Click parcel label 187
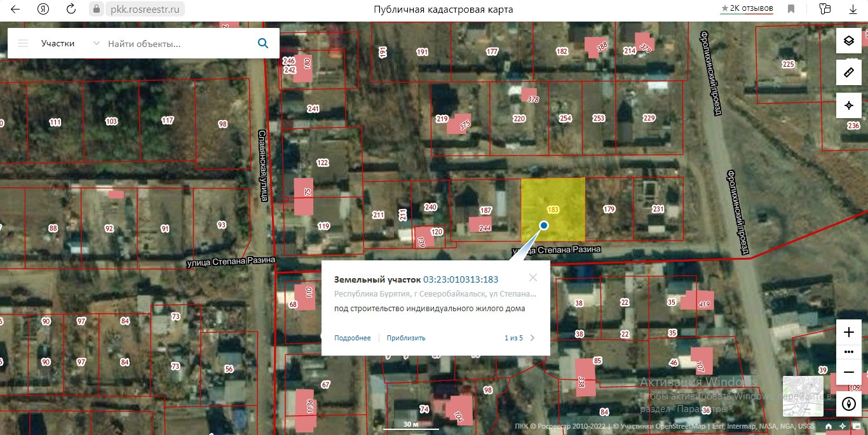The height and width of the screenshot is (435, 868). (x=486, y=210)
